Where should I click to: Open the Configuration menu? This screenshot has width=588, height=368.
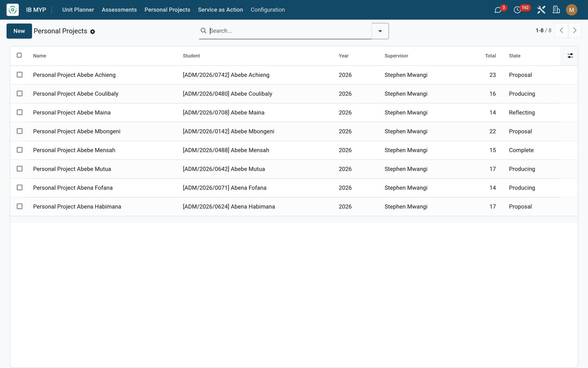pyautogui.click(x=268, y=10)
